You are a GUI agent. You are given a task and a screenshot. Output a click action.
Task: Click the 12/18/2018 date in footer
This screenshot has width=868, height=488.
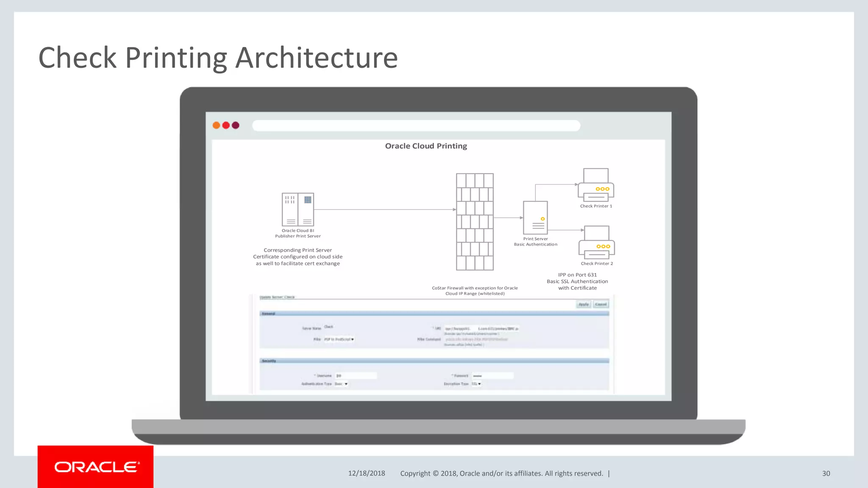tap(367, 473)
